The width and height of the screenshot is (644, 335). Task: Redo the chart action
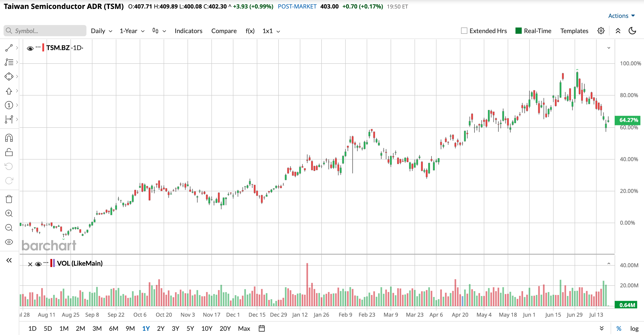(x=9, y=180)
